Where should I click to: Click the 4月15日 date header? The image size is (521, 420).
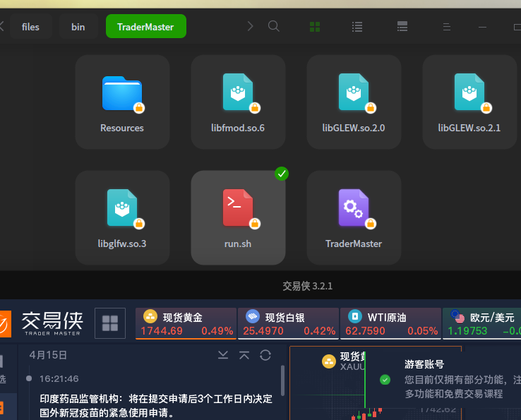coord(48,355)
